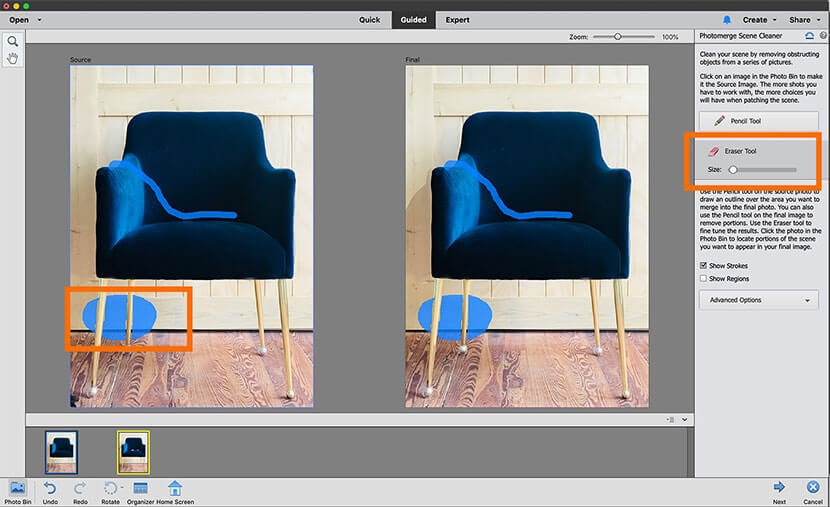Click the Redo arrow icon
This screenshot has height=507, width=830.
point(80,488)
